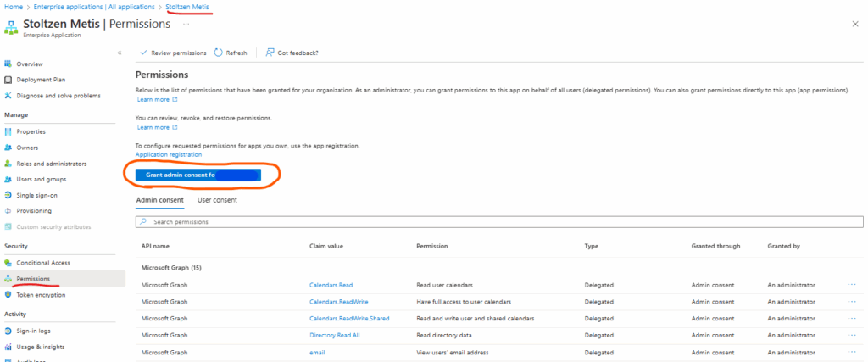Collapse the sidebar with double chevron

coord(120,53)
